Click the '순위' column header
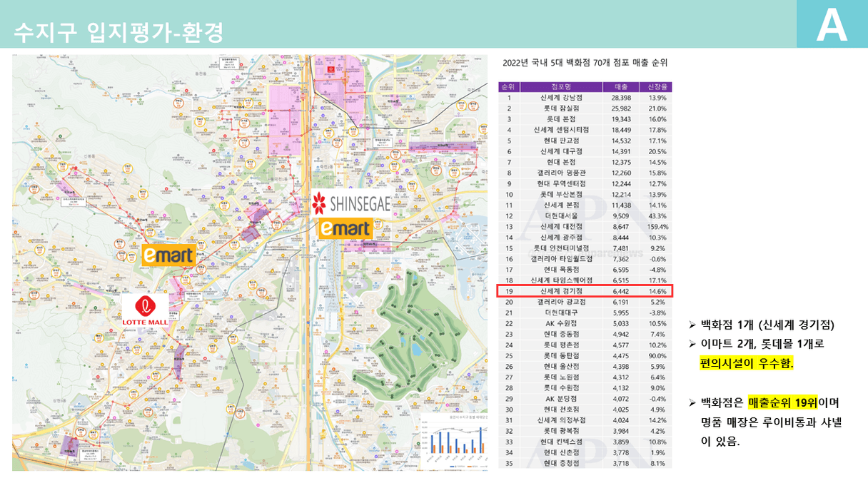 tap(509, 87)
